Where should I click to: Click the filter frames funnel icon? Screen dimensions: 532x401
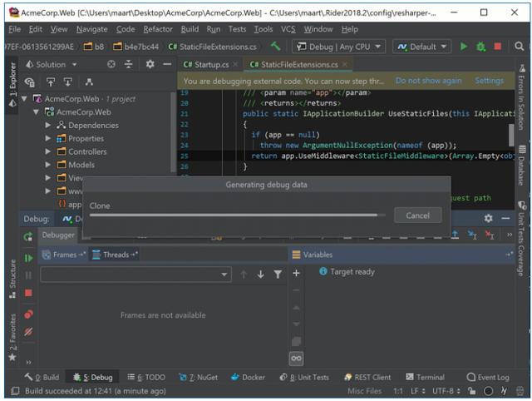(278, 274)
